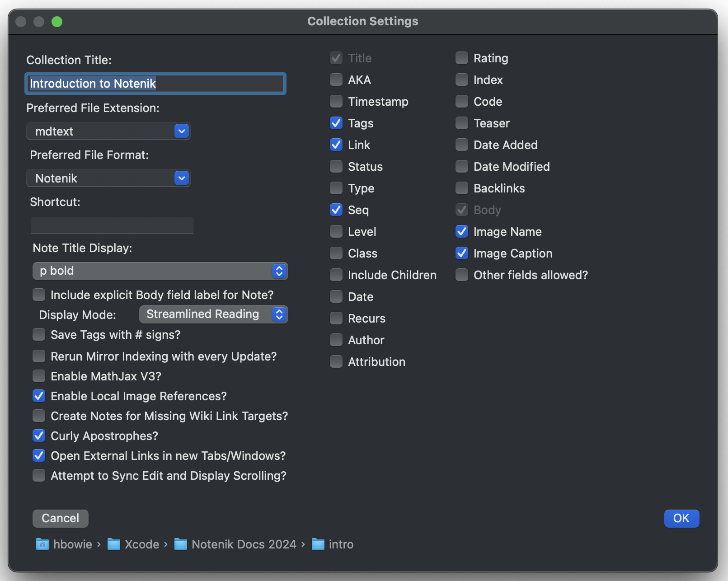728x581 pixels.
Task: Confirm settings with the OK button
Action: 681,518
